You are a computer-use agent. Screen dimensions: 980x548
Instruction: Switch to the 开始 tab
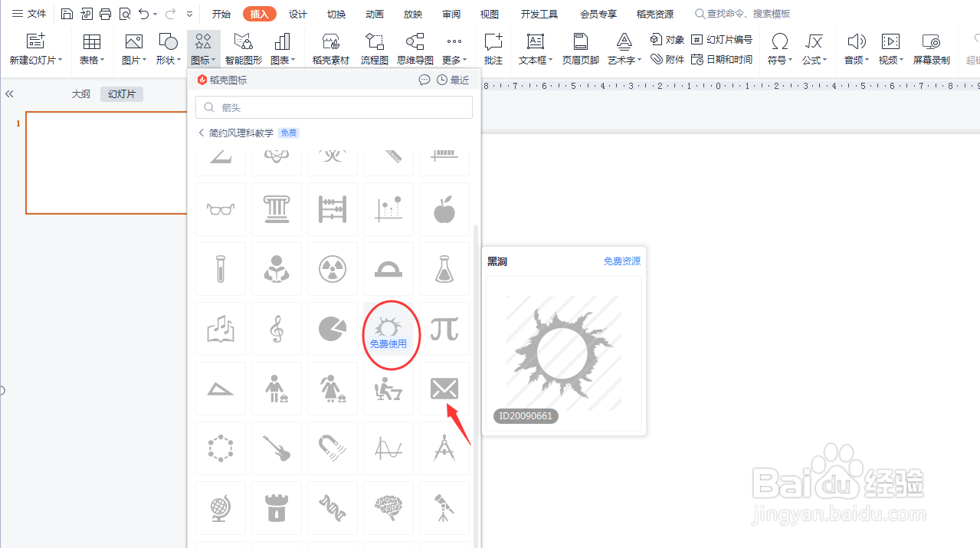tap(221, 14)
